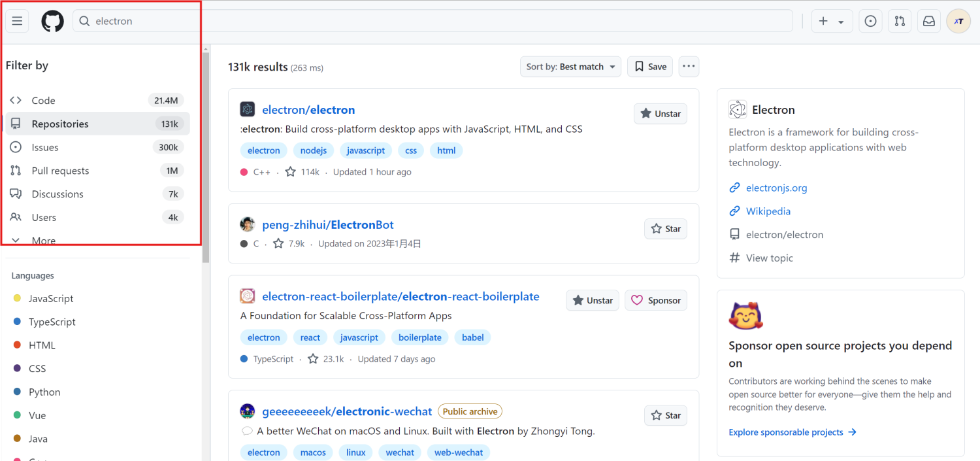Screen dimensions: 980x461
Task: Open Pull requests icon in header
Action: click(x=900, y=21)
